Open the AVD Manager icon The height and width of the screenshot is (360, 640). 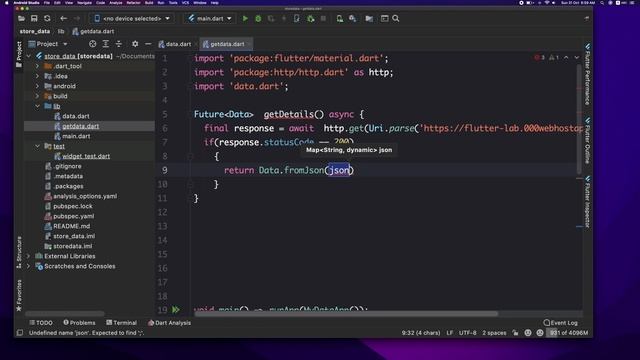click(x=340, y=18)
